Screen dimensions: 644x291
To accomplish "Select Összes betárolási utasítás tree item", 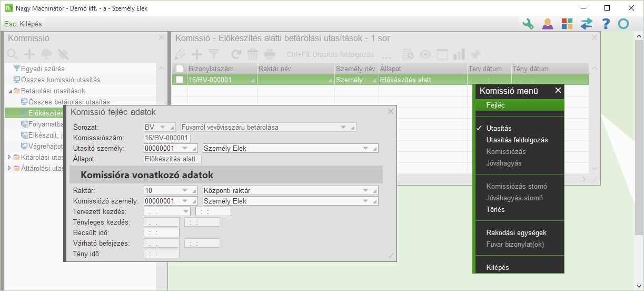I will pos(69,102).
